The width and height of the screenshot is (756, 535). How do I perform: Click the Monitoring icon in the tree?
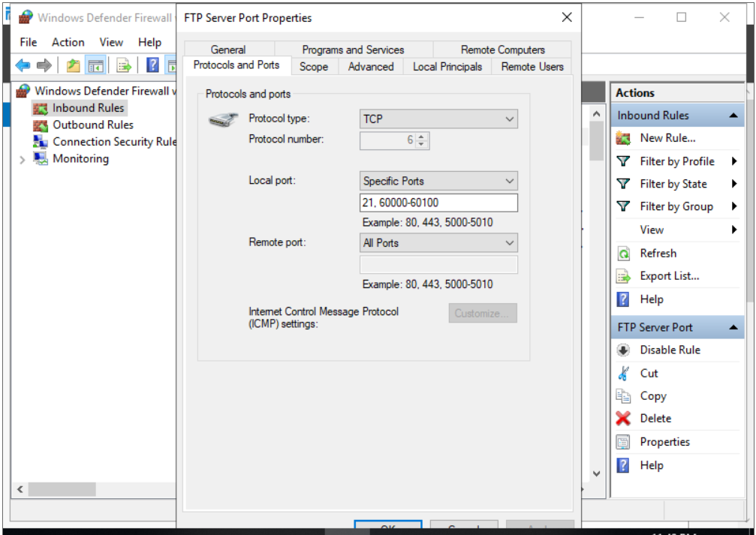pyautogui.click(x=40, y=158)
